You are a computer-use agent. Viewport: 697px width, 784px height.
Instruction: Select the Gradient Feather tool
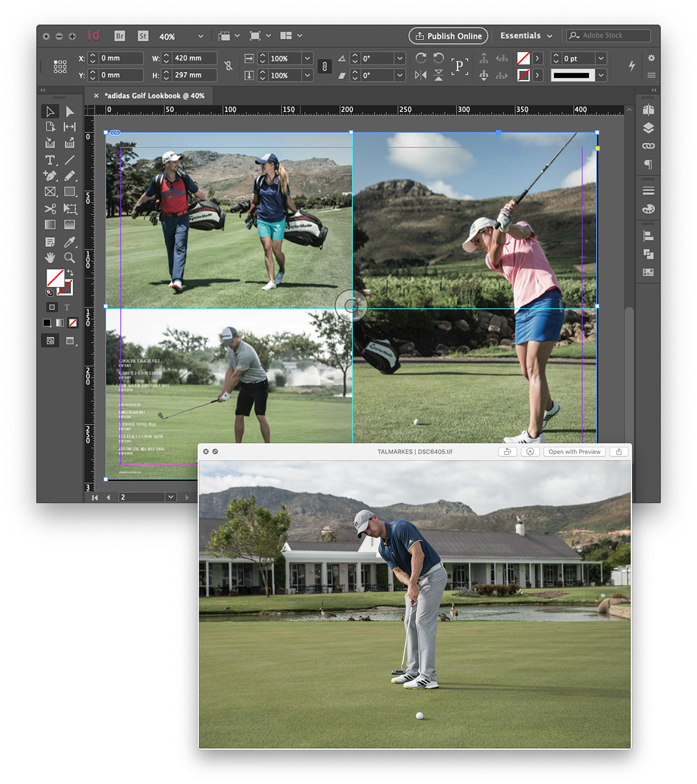(x=70, y=225)
